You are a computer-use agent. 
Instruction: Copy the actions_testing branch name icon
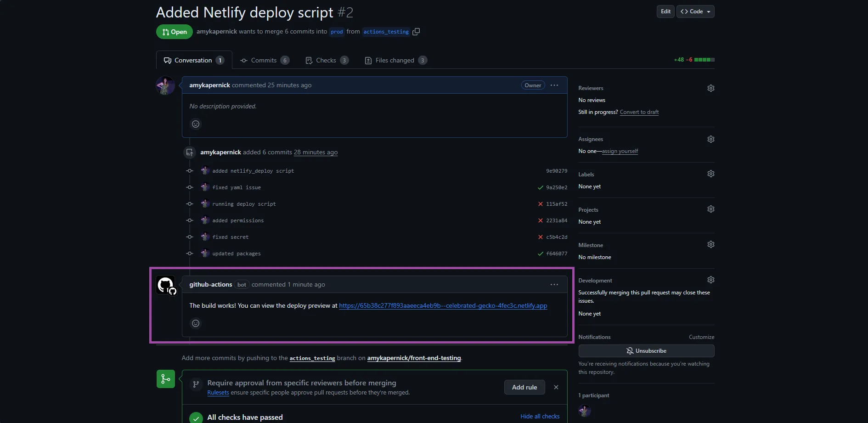(x=416, y=32)
